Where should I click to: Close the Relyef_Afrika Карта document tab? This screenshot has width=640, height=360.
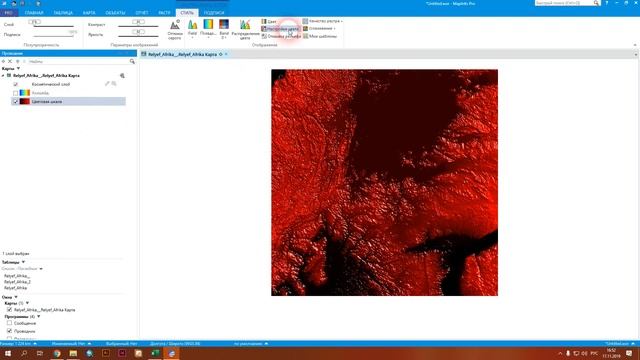(x=227, y=54)
